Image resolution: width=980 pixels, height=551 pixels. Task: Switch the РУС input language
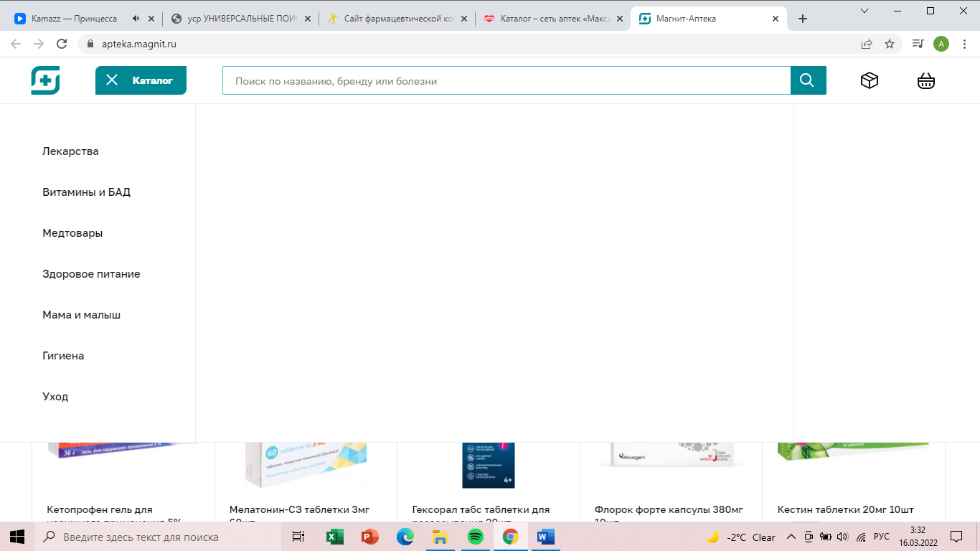tap(882, 537)
